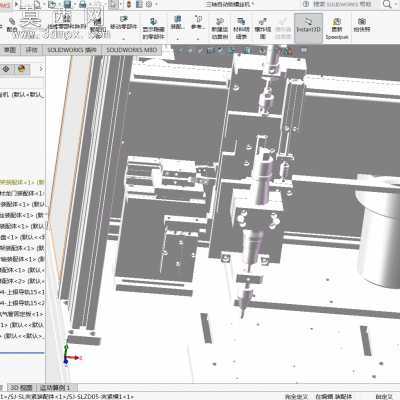Click the Open file icon
Image resolution: width=400 pixels, height=400 pixels.
[x=52, y=4]
